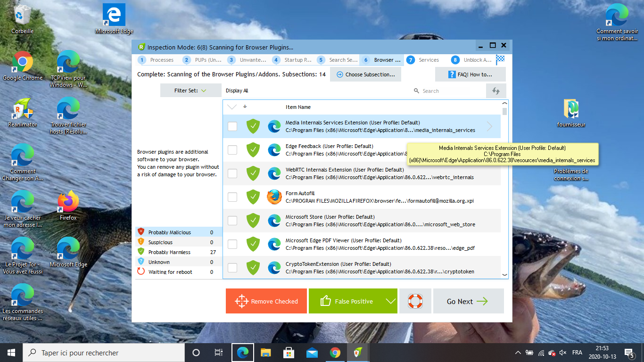Click the Item Name column header
Screen dimensions: 644x362
pos(298,107)
